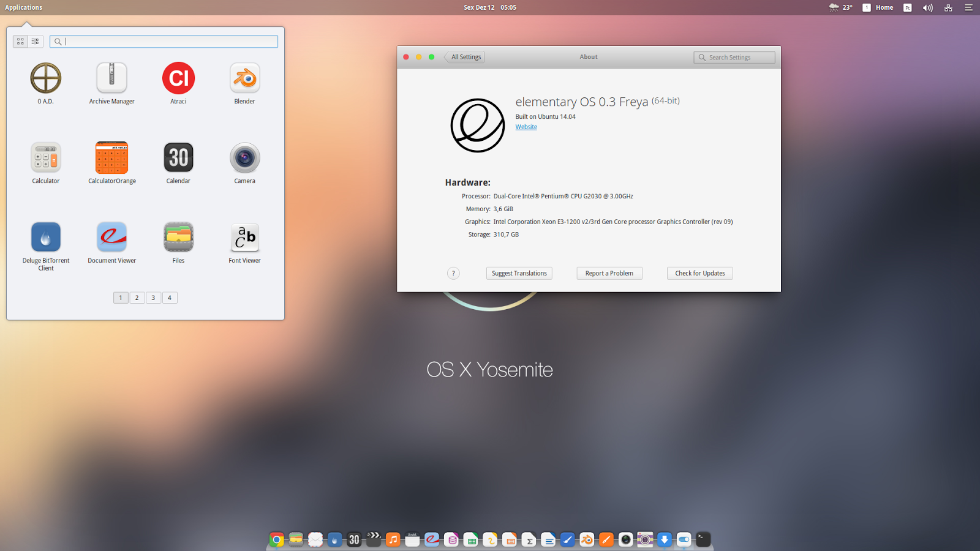Click 'Built on Ubuntu 14.04' text
Image resolution: width=980 pixels, height=551 pixels.
(x=546, y=116)
